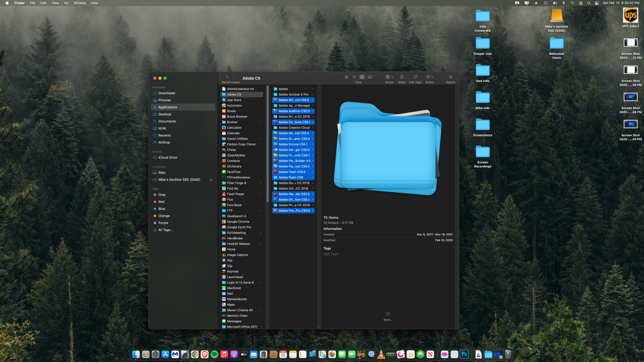Viewport: 644px width, 362px height.
Task: Go back using the Back arrow
Action: pos(227,77)
